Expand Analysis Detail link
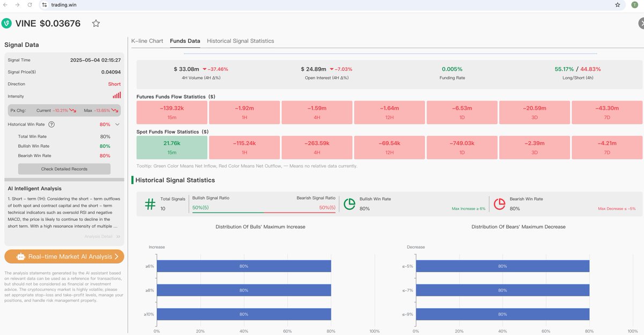Screen dimensions: 644x335 [102, 236]
